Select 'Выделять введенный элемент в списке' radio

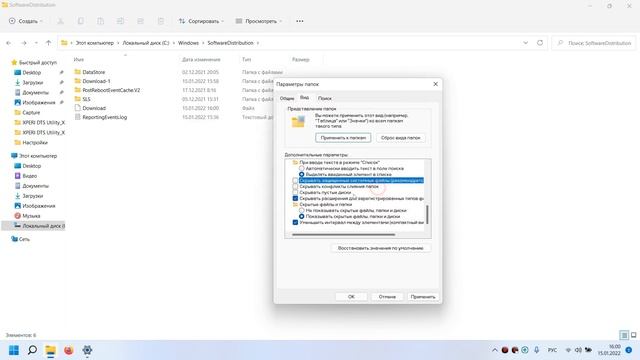[x=302, y=174]
